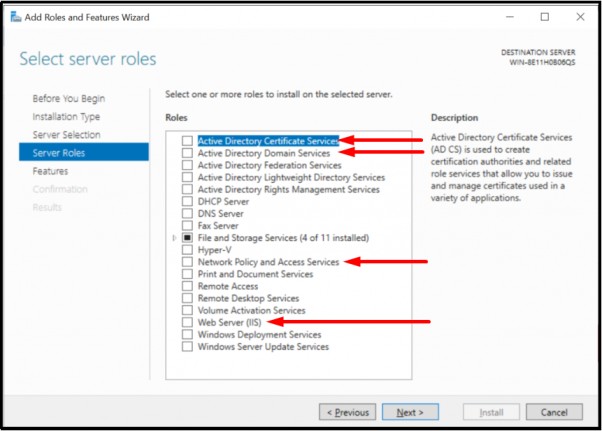Screen dimensions: 602x431
Task: Select the DHCP Server role label
Action: [x=223, y=201]
